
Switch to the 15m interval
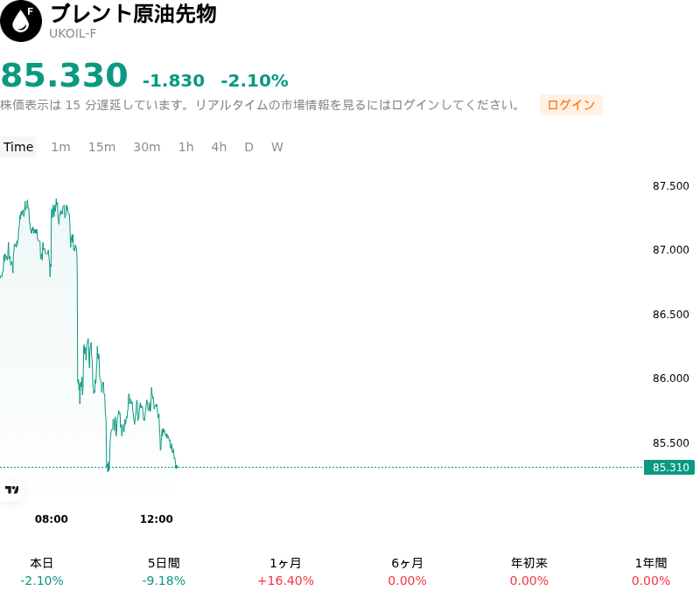tap(101, 147)
